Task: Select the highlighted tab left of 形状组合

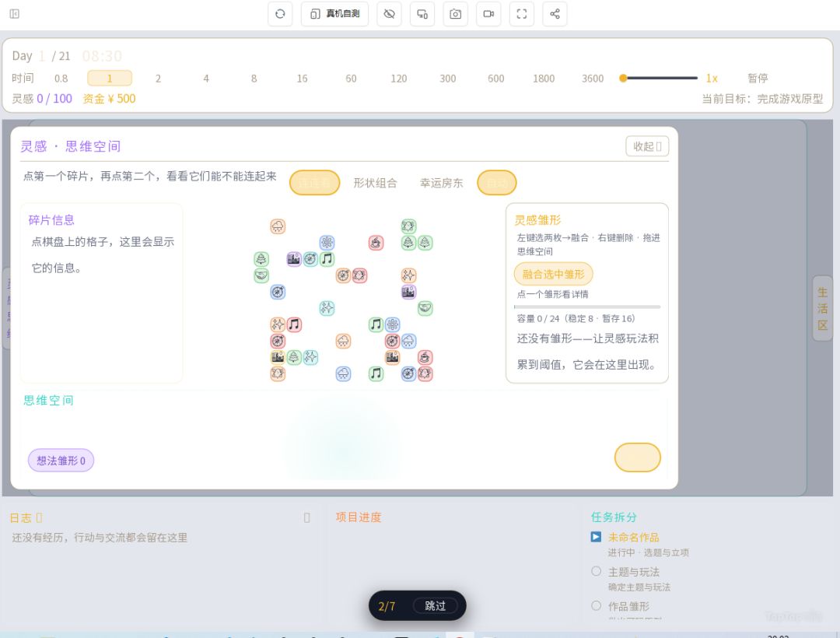Action: point(314,183)
